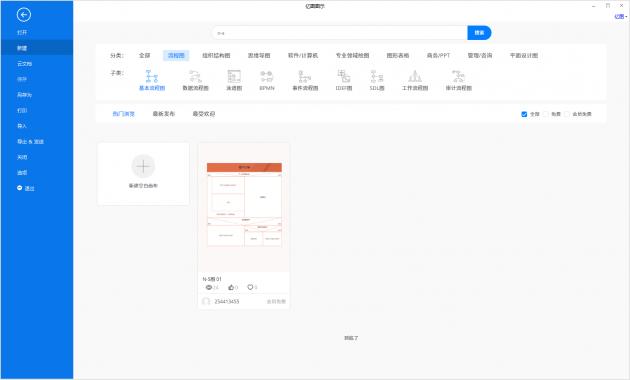Select the 审计流程图 subcategory icon

tap(458, 76)
